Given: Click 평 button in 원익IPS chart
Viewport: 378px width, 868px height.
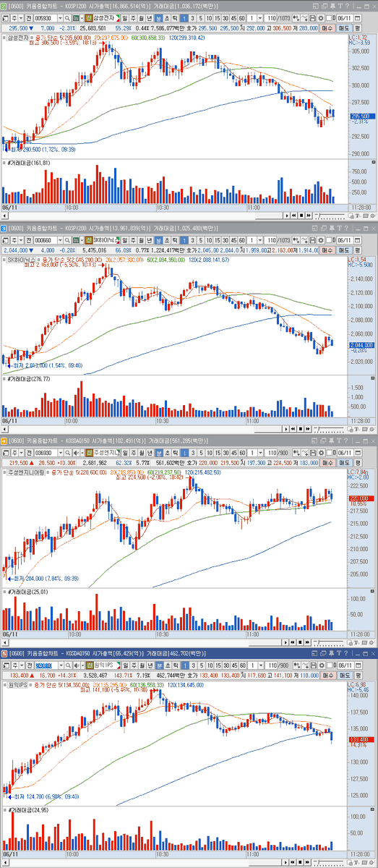Looking at the screenshot, I should tap(358, 674).
